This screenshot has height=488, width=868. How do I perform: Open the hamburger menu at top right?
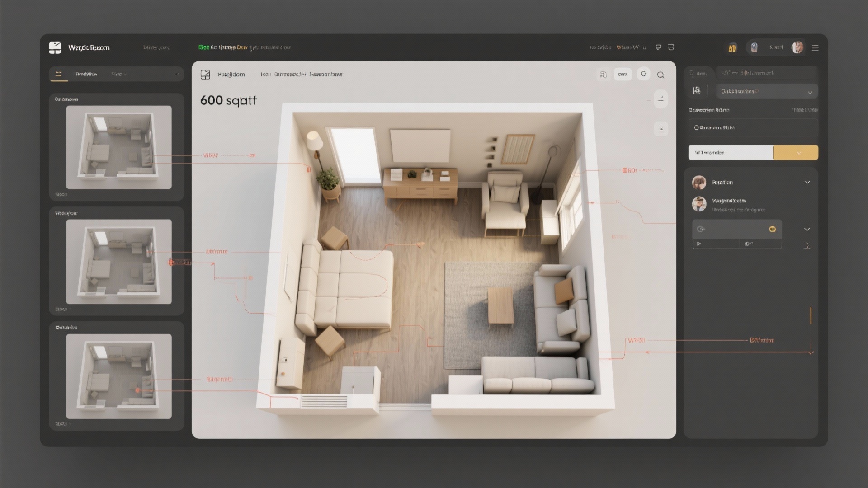coord(815,48)
